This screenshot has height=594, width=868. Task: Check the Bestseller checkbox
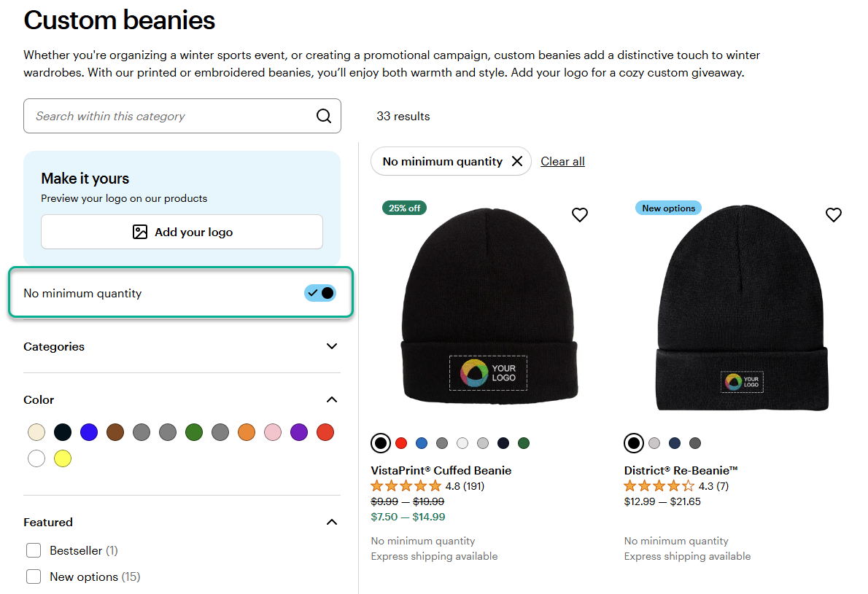point(34,550)
